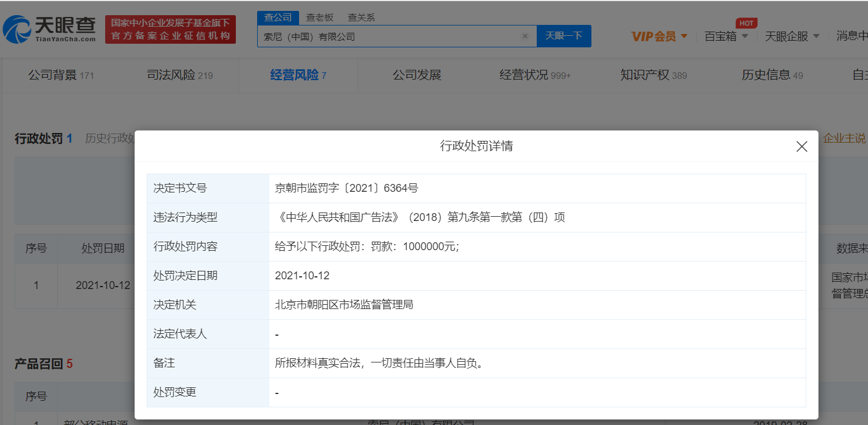Click the 2021-10-12 cell in the background table
The height and width of the screenshot is (425, 868).
tap(103, 285)
